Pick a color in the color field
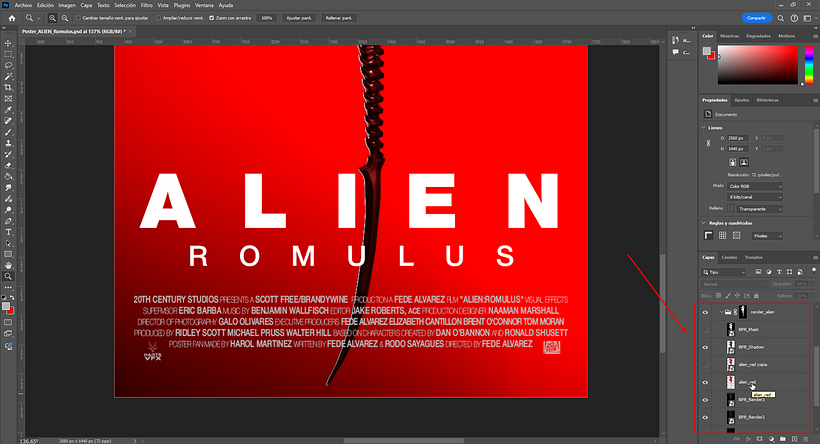Image resolution: width=820 pixels, height=444 pixels. (x=758, y=65)
